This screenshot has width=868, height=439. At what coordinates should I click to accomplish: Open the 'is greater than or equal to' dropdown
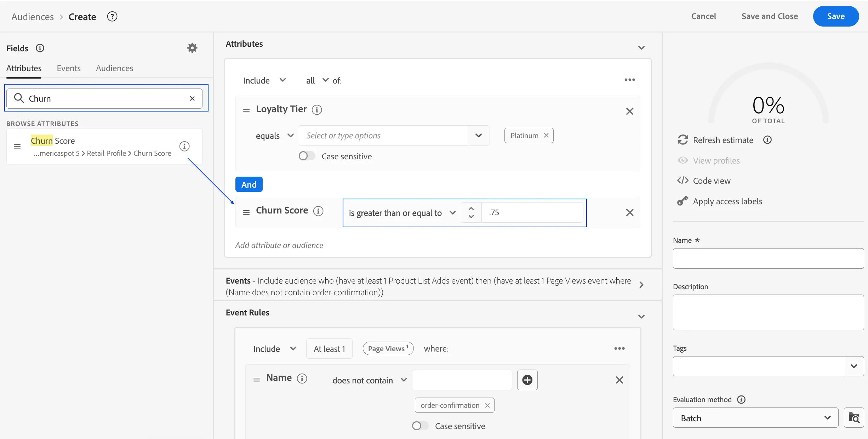[x=402, y=213]
